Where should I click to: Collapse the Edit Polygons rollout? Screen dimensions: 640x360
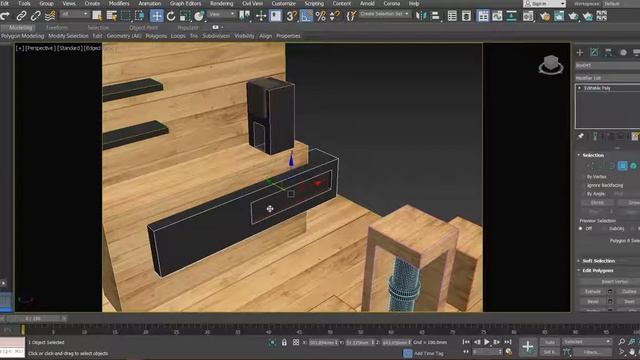coord(598,270)
